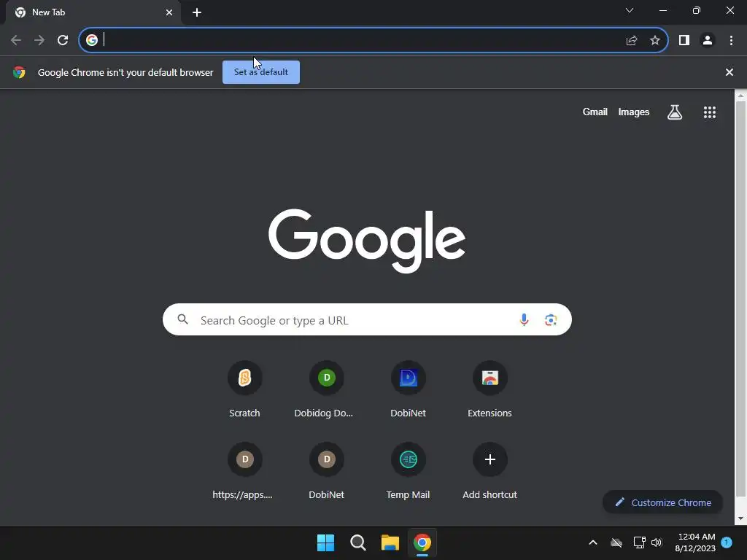Open the DobiNet shortcut with brown D icon
Screen dimensions: 747x560
coord(326,472)
